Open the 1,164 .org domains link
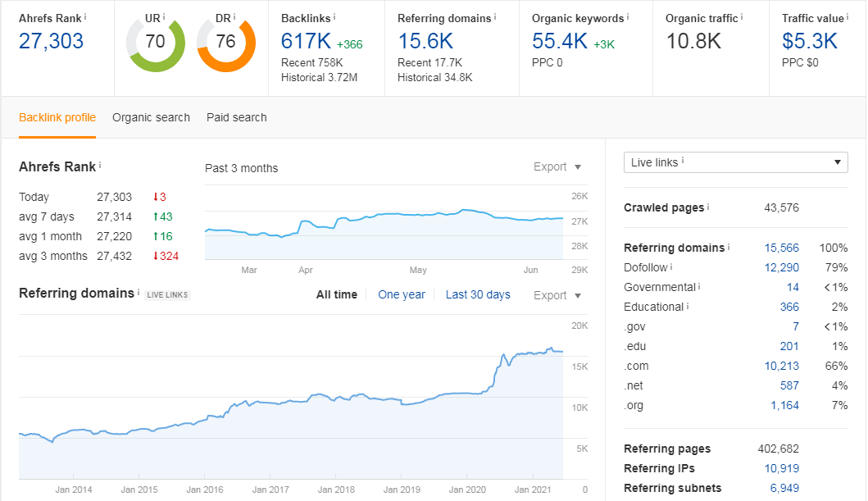Viewport: 868px width, 501px height. coord(785,405)
